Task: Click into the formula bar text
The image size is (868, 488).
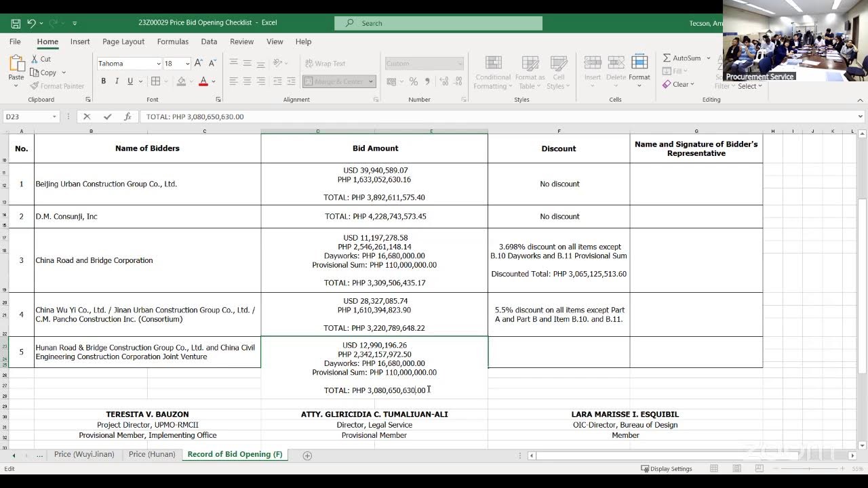Action: [500, 117]
